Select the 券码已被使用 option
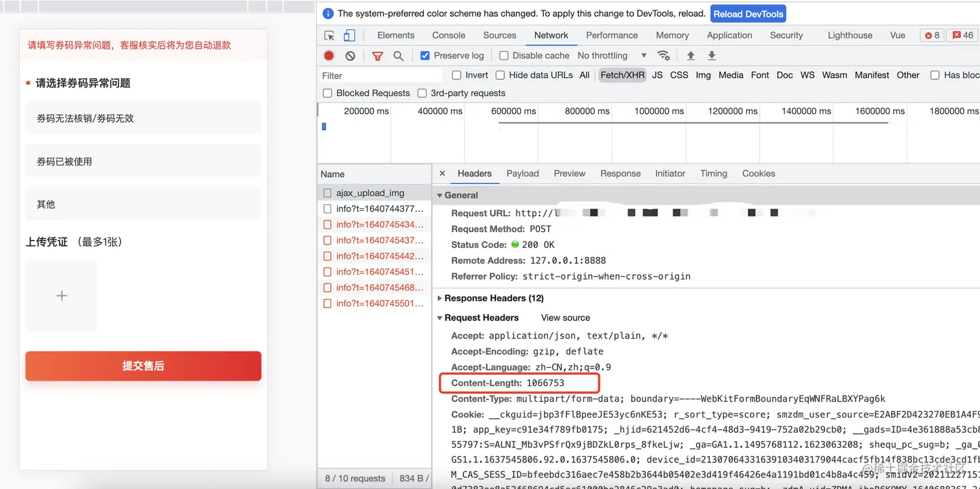This screenshot has height=489, width=980. [x=143, y=161]
